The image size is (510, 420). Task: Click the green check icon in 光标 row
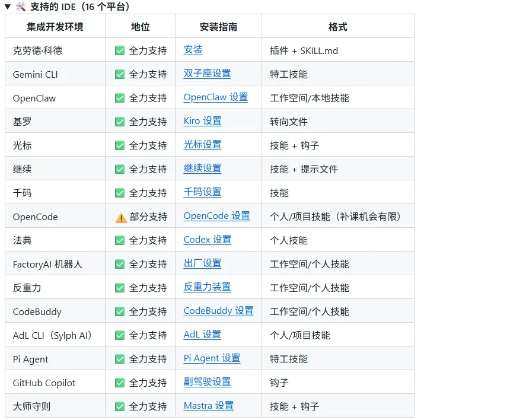[x=120, y=145]
